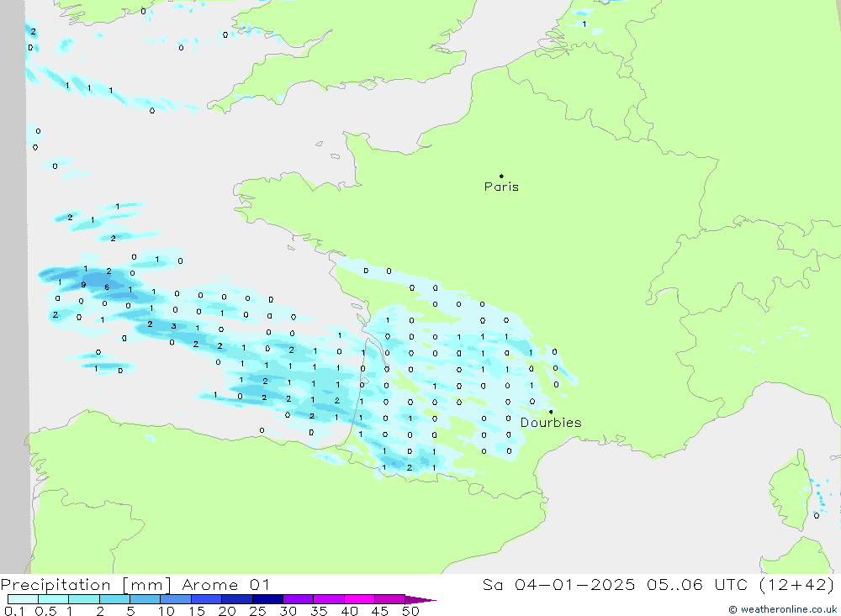Click the legend value '10'
Image resolution: width=841 pixels, height=616 pixels.
point(167,611)
